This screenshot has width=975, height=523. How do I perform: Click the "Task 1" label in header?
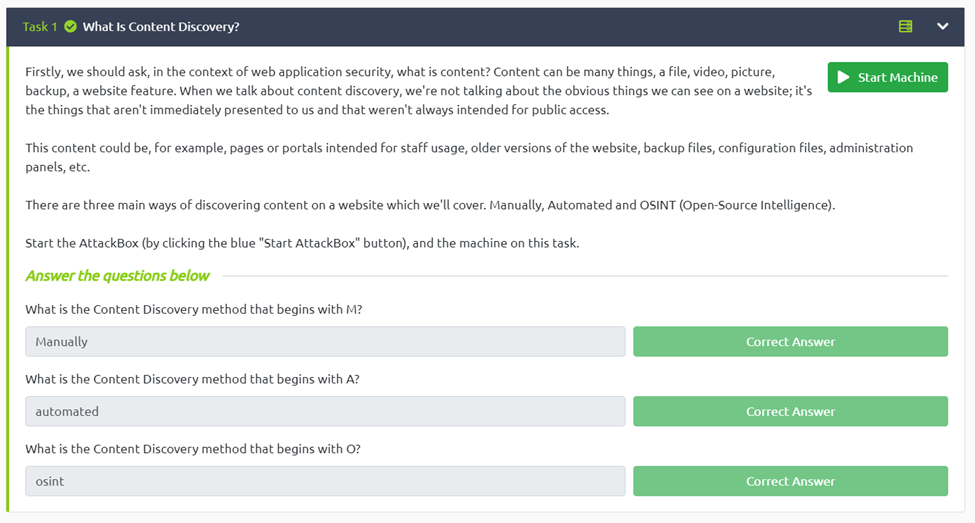(40, 27)
